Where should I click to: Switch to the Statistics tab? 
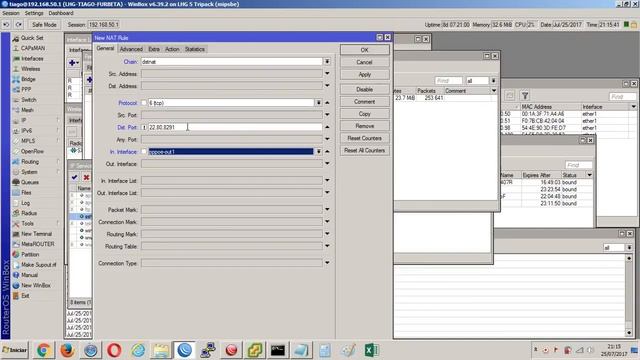pyautogui.click(x=195, y=49)
